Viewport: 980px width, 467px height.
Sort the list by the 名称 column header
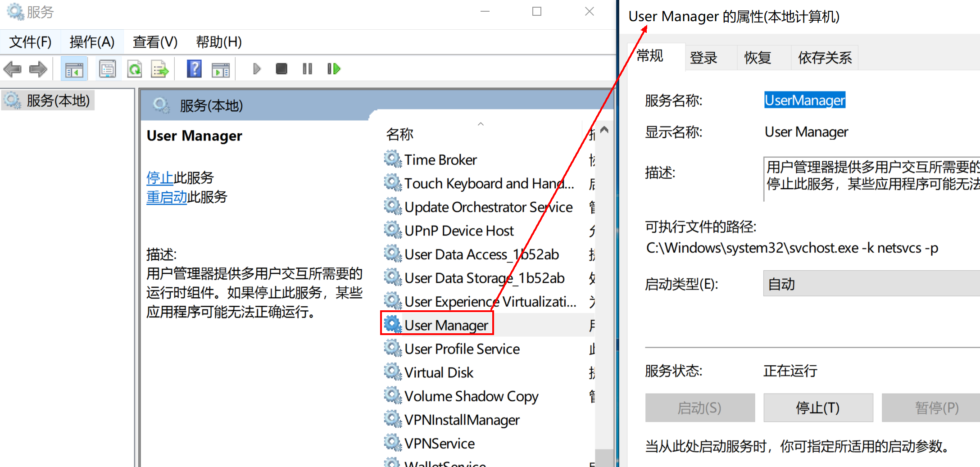click(399, 134)
